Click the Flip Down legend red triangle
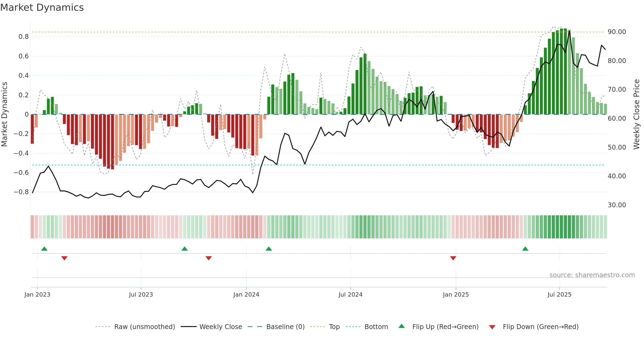This screenshot has width=644, height=362. point(492,327)
